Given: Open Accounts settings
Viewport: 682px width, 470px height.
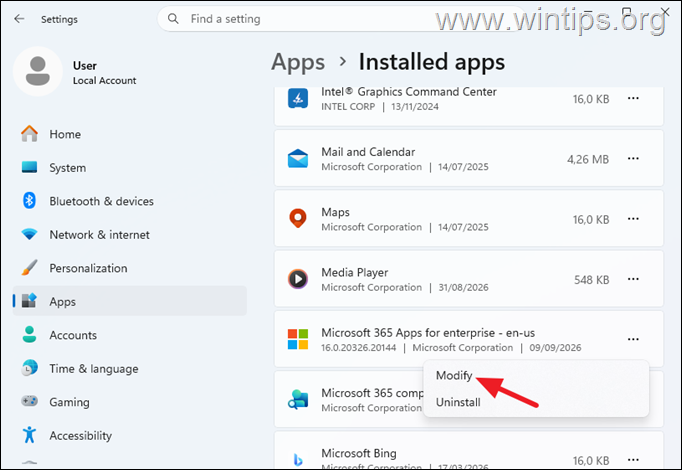Looking at the screenshot, I should coord(130,335).
